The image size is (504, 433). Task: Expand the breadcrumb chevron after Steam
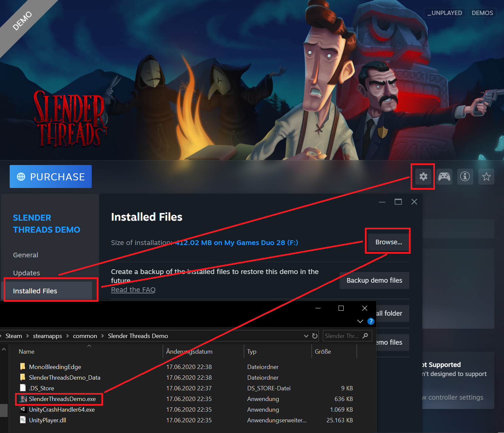pos(27,336)
